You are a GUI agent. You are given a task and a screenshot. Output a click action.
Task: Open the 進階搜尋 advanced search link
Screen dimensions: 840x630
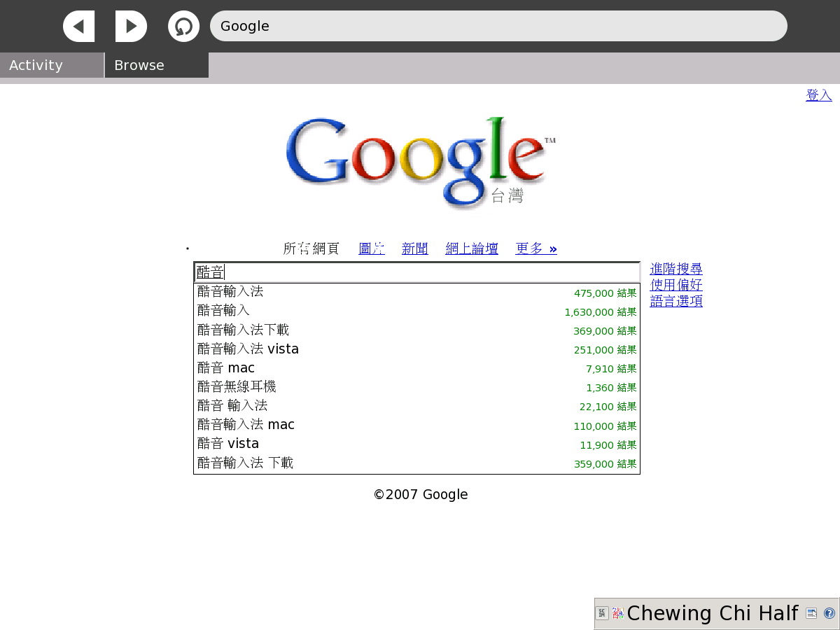675,269
